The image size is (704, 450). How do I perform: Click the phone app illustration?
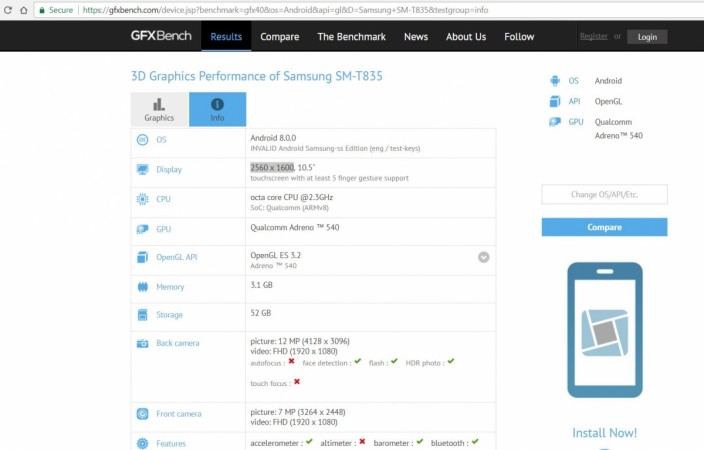605,330
